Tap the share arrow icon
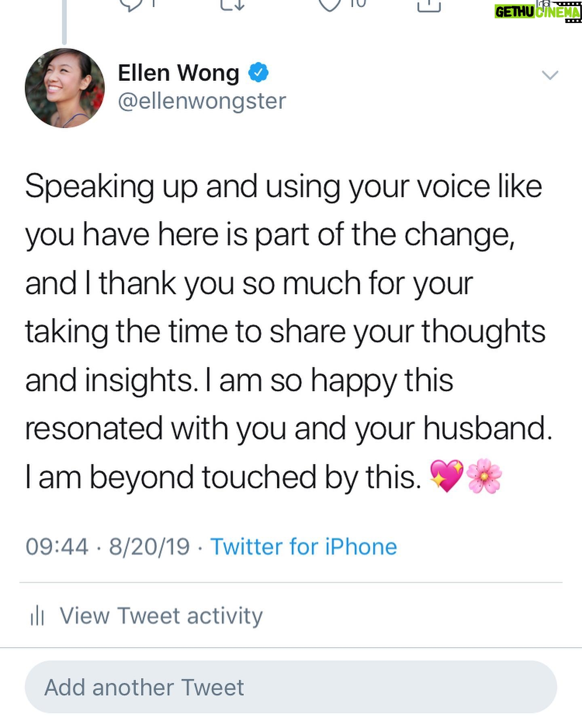This screenshot has width=582, height=728. point(428,4)
